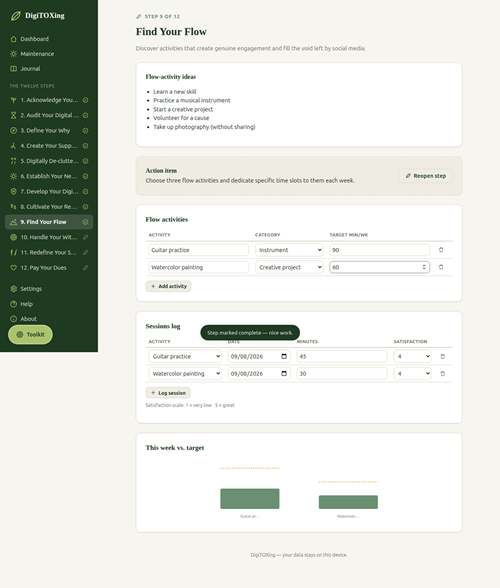Click step 10 pending status icon
This screenshot has width=500, height=588.
pos(86,237)
